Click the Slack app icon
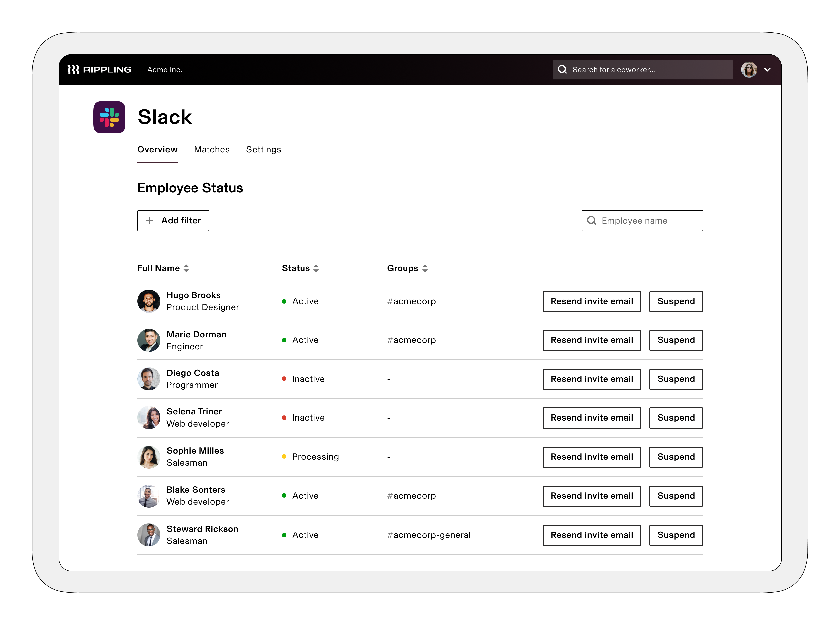The width and height of the screenshot is (840, 625). 109,117
